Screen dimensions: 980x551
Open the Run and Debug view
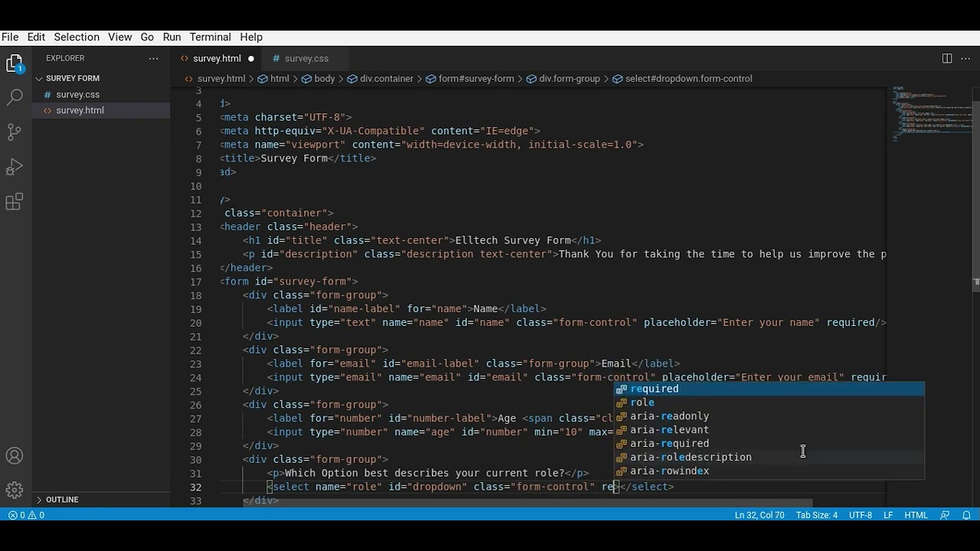coord(15,167)
